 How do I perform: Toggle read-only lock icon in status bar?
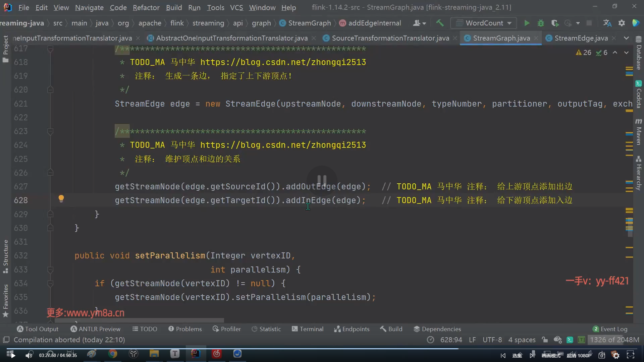tap(545, 340)
